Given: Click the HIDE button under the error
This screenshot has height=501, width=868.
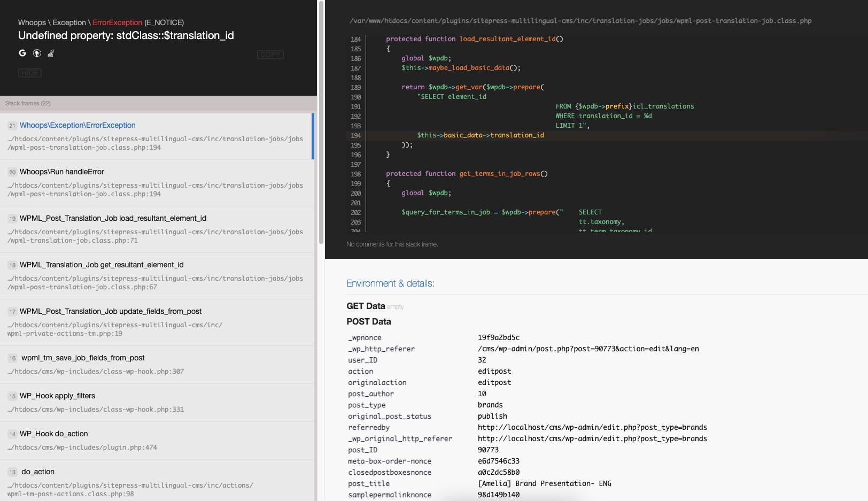Looking at the screenshot, I should (x=30, y=73).
